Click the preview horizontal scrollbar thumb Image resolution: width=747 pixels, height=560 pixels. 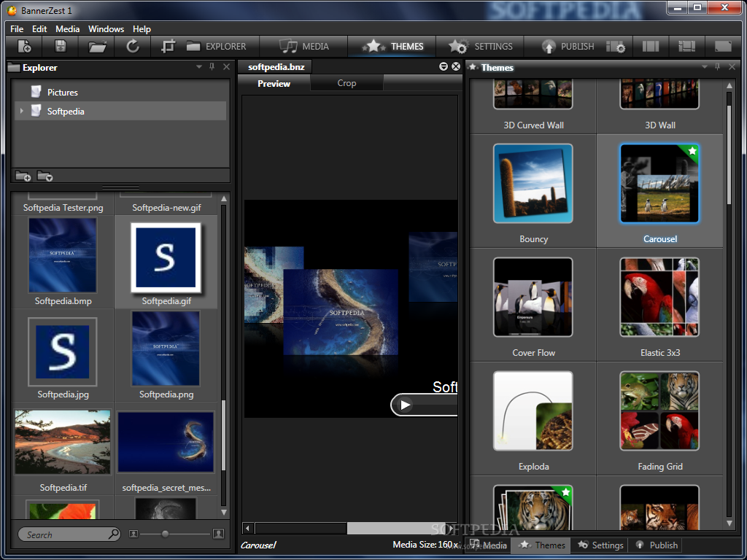pos(395,528)
